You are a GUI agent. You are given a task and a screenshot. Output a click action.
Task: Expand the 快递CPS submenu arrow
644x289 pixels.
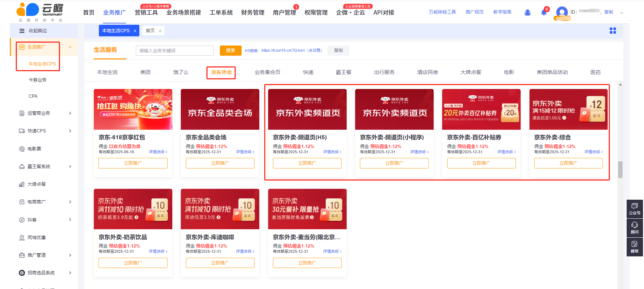[70, 131]
